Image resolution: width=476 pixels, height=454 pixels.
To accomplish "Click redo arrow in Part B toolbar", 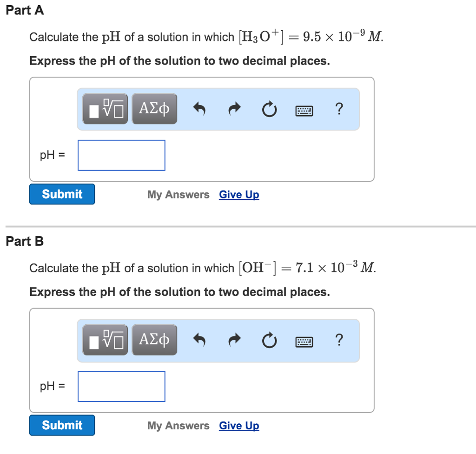I will (234, 340).
